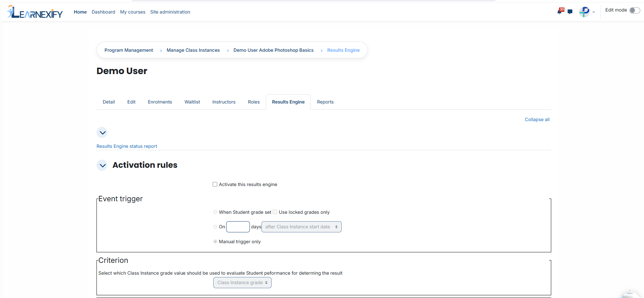Switch to the Edit tab
The height and width of the screenshot is (298, 644).
131,102
